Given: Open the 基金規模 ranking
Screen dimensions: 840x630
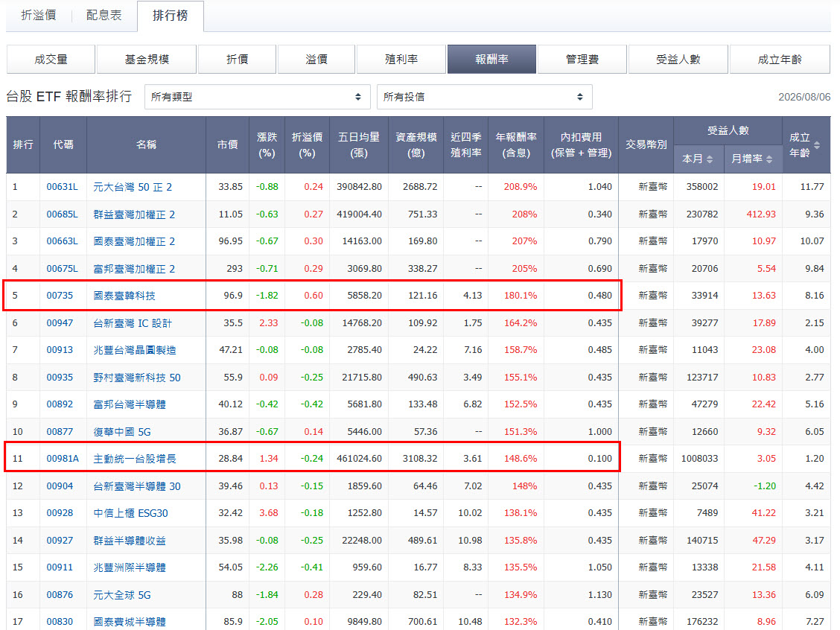Looking at the screenshot, I should click(147, 60).
